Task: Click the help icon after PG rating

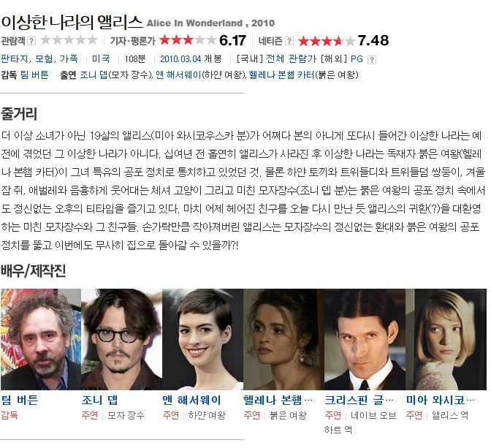Action: click(371, 59)
